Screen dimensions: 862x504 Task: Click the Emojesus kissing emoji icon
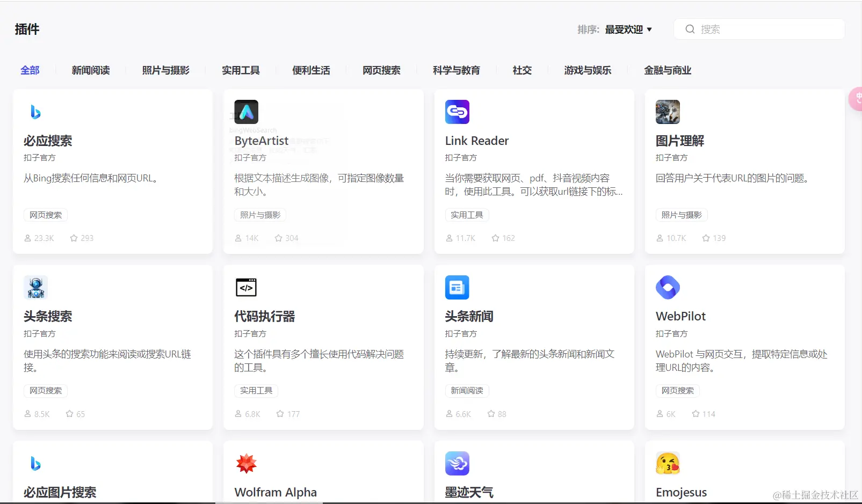[x=668, y=463]
